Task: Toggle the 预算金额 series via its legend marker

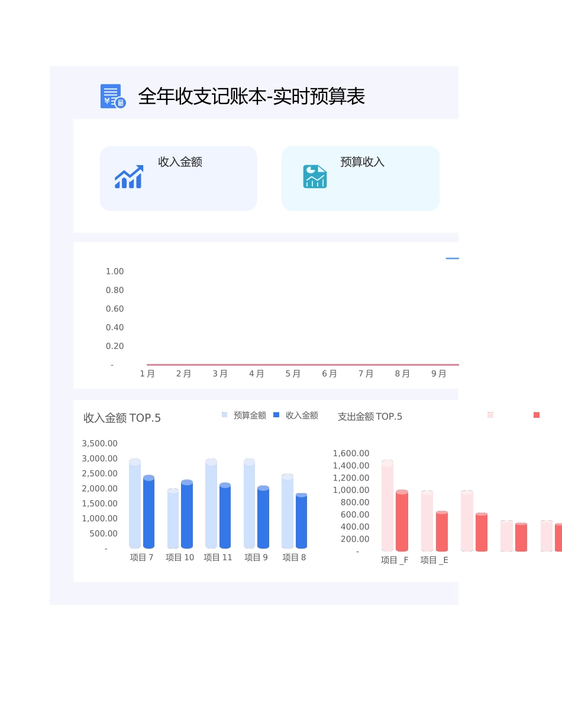Action: point(224,415)
